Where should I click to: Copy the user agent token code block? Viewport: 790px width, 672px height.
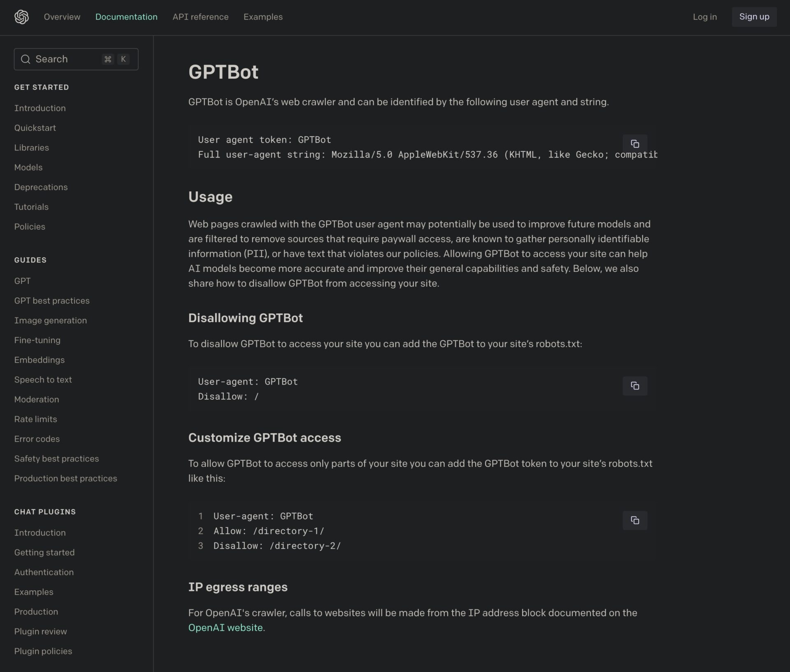point(634,144)
